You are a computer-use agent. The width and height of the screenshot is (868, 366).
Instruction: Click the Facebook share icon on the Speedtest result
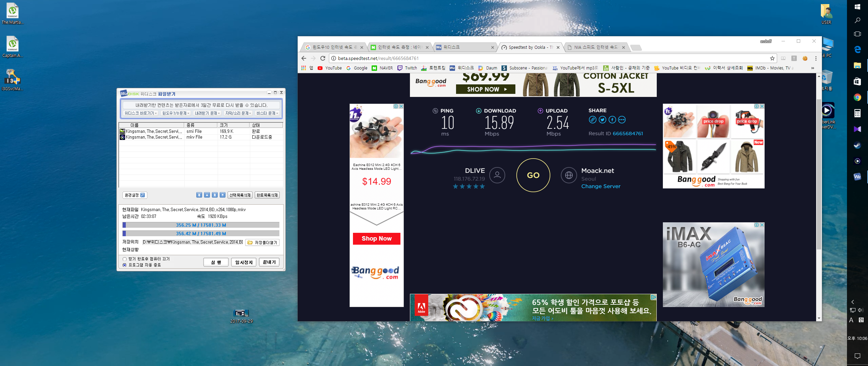(612, 120)
